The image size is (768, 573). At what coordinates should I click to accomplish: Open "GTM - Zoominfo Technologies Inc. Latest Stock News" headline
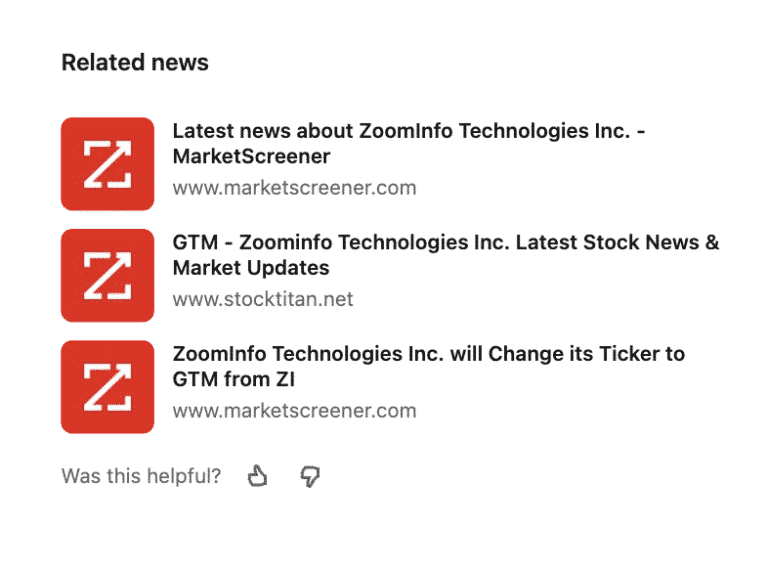[445, 243]
